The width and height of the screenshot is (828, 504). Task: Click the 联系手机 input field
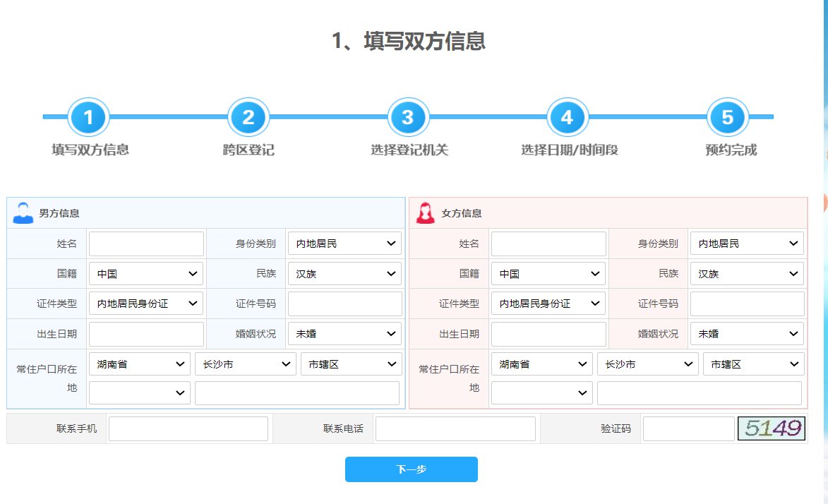coord(188,428)
